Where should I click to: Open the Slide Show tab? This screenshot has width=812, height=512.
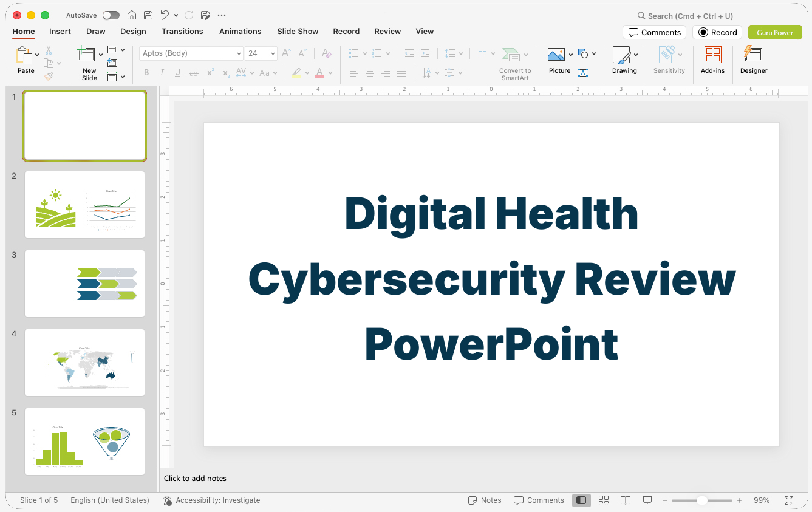[298, 31]
